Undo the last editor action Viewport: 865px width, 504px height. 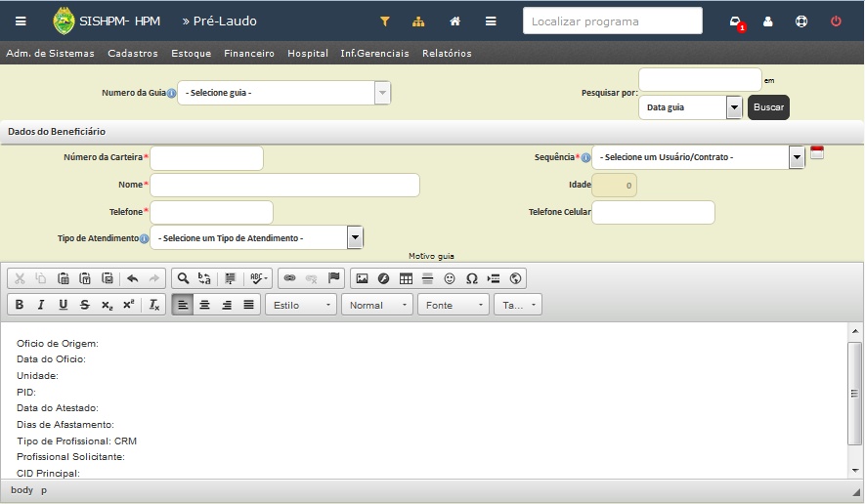pyautogui.click(x=132, y=278)
